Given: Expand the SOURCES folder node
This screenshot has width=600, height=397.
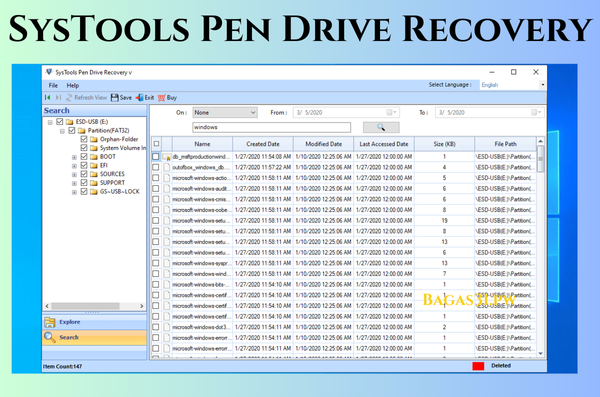Looking at the screenshot, I should pyautogui.click(x=74, y=175).
